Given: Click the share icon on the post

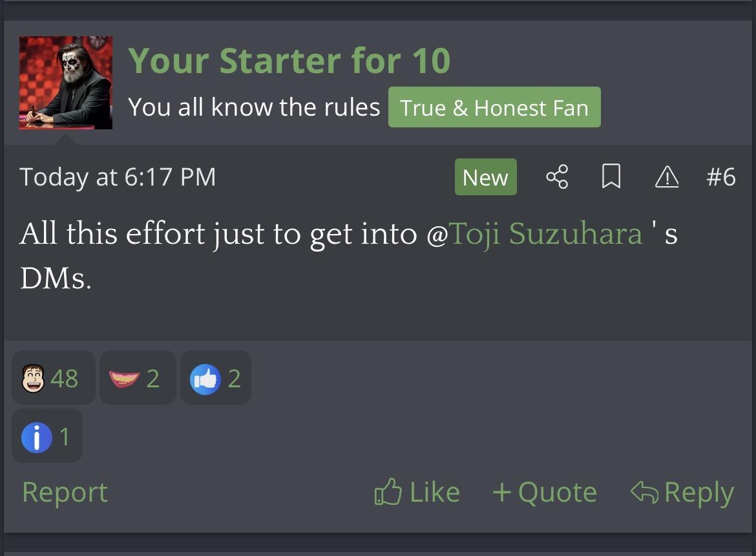Looking at the screenshot, I should tap(557, 176).
